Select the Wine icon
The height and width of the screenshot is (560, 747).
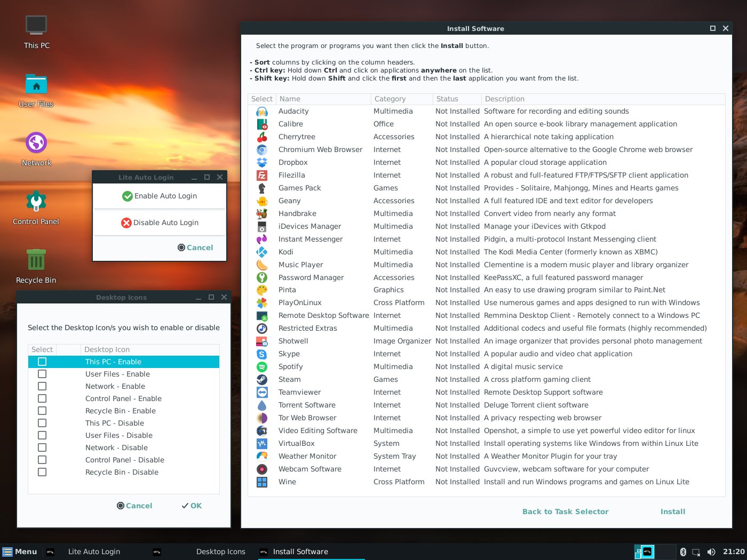262,482
